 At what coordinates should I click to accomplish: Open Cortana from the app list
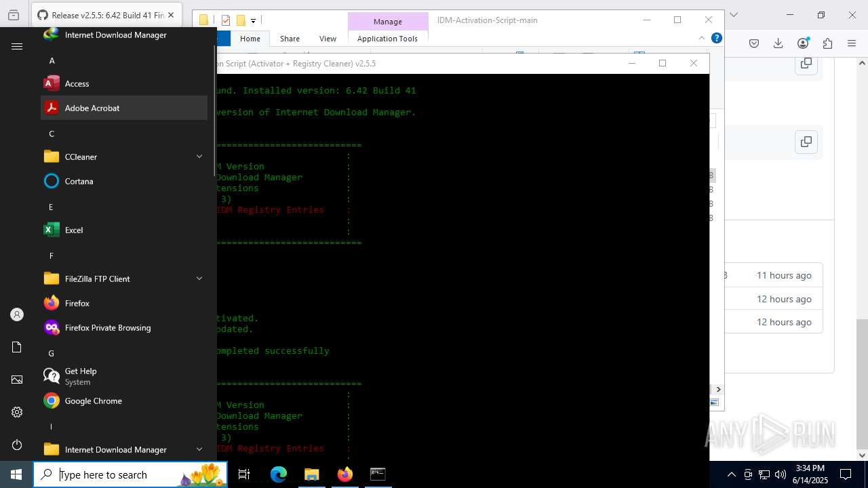pyautogui.click(x=124, y=181)
